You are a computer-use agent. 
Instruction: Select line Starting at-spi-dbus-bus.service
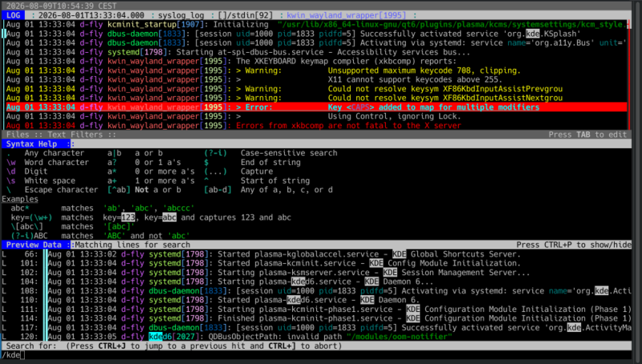click(316, 52)
